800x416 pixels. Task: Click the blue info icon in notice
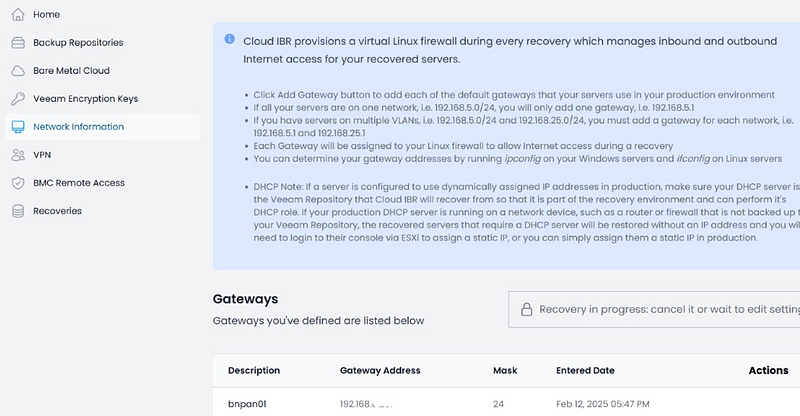point(229,39)
